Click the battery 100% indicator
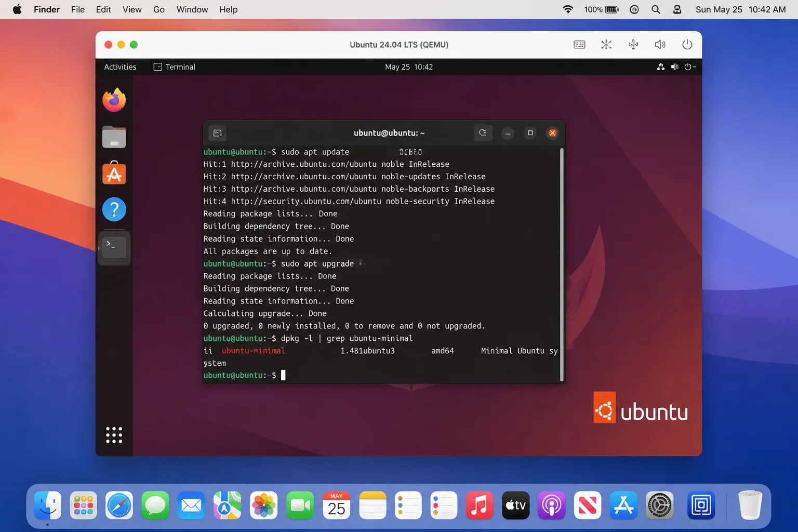798x532 pixels. [601, 9]
